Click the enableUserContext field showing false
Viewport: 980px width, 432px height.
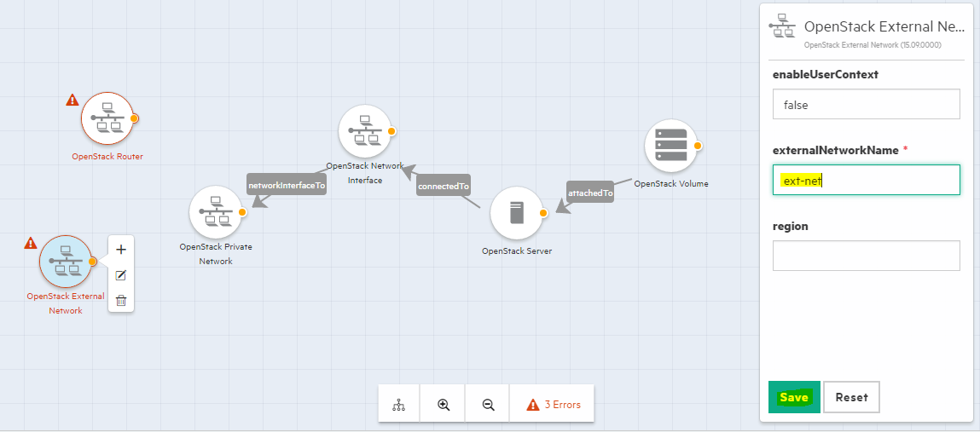(x=867, y=104)
